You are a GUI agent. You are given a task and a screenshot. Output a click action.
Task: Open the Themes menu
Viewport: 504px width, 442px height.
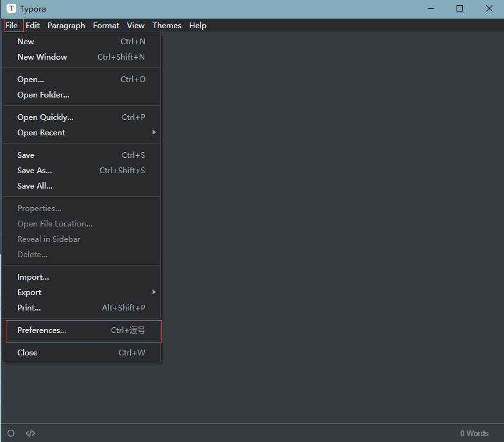[x=167, y=26]
